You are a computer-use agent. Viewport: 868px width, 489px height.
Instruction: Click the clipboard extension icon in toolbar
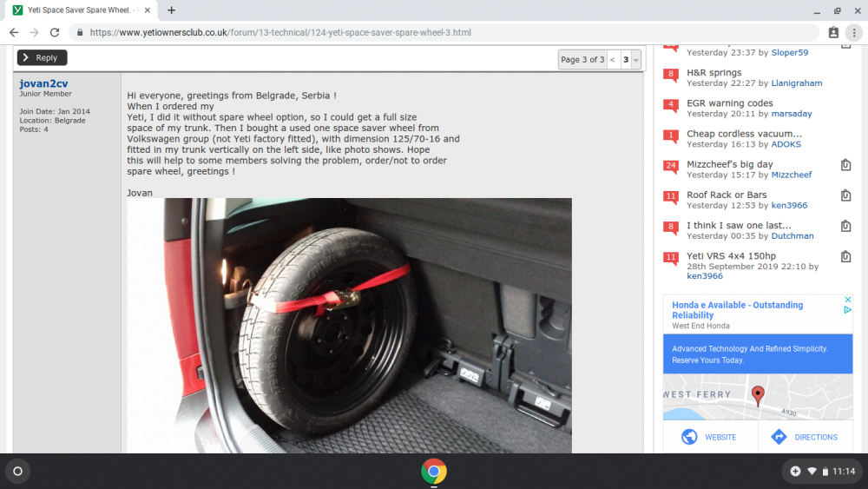833,33
